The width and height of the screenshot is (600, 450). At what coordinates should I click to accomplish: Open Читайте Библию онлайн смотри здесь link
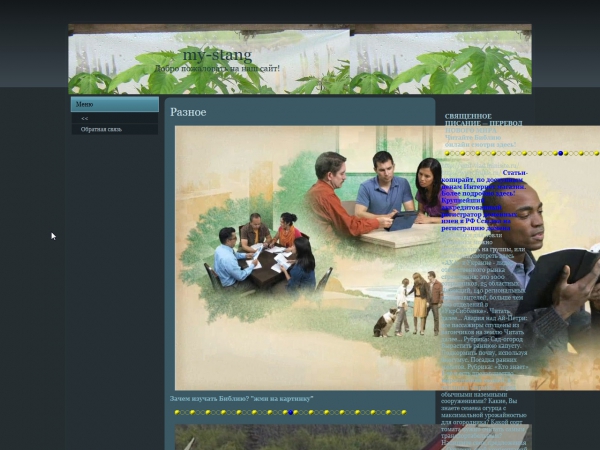(480, 141)
